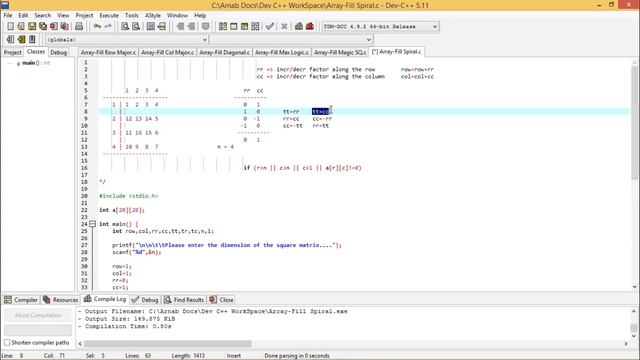Image resolution: width=640 pixels, height=360 pixels.
Task: Open the AStyle menu
Action: 153,15
